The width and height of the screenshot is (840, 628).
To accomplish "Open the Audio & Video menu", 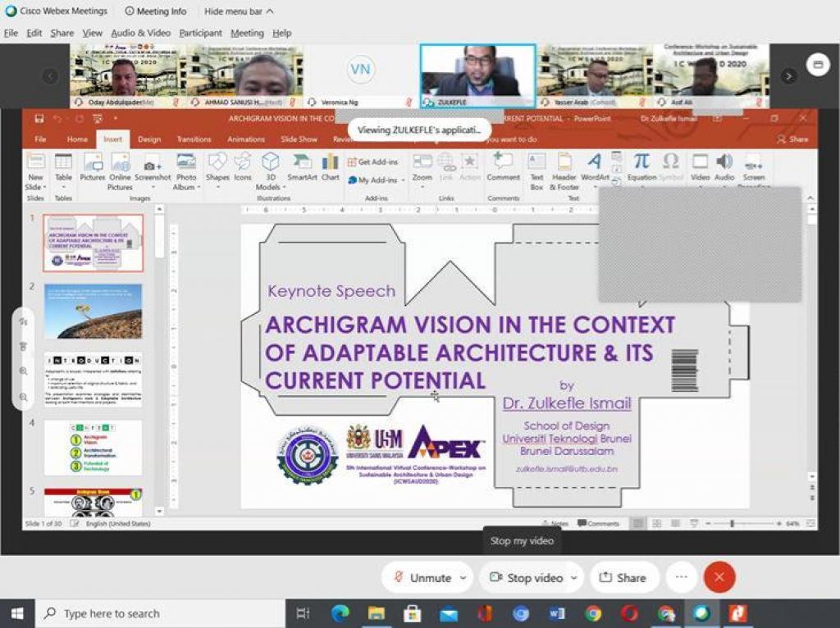I will (140, 33).
